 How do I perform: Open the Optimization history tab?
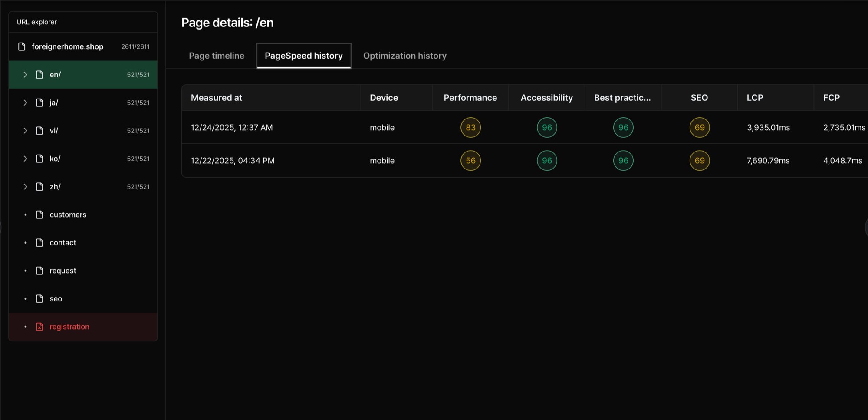[x=404, y=56]
